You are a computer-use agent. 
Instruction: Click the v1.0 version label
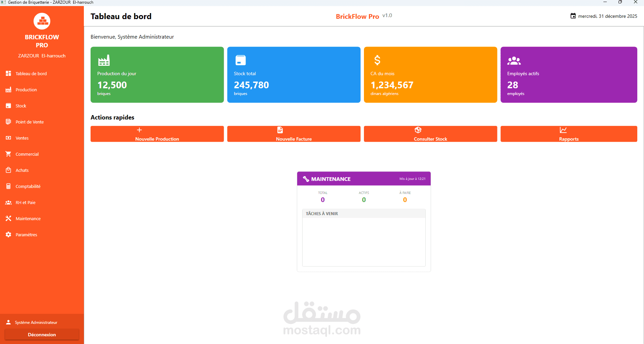387,15
